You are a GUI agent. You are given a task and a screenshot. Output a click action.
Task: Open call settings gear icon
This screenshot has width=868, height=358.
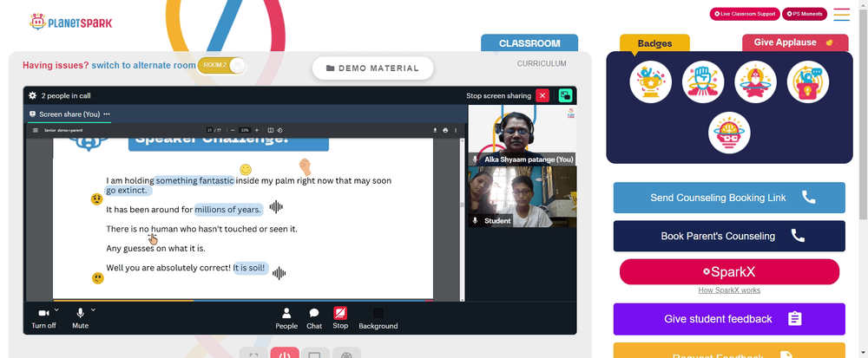pos(33,95)
